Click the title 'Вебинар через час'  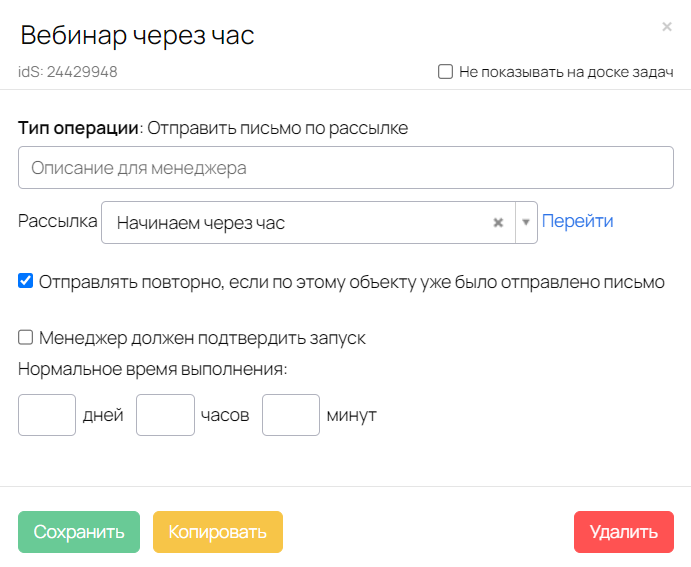[137, 36]
